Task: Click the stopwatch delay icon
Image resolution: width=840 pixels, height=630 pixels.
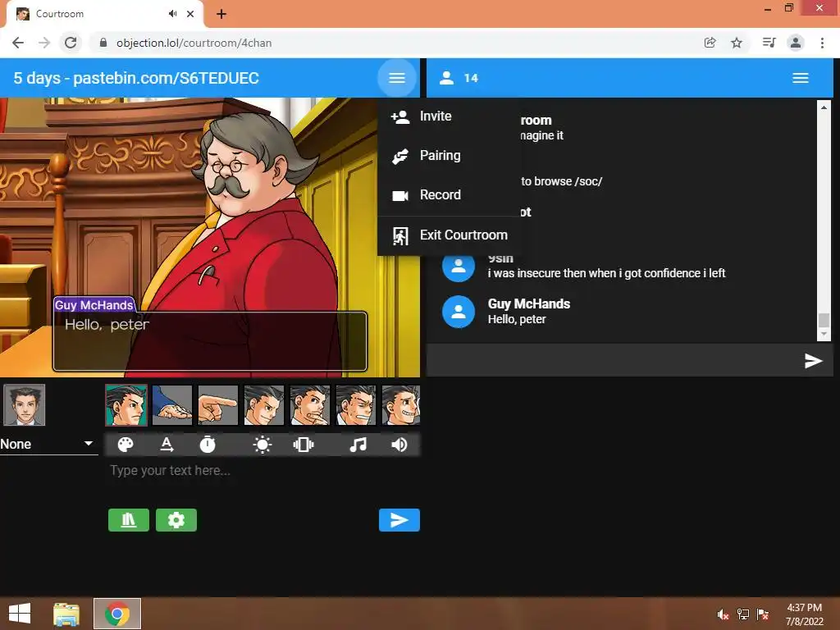Action: click(208, 445)
